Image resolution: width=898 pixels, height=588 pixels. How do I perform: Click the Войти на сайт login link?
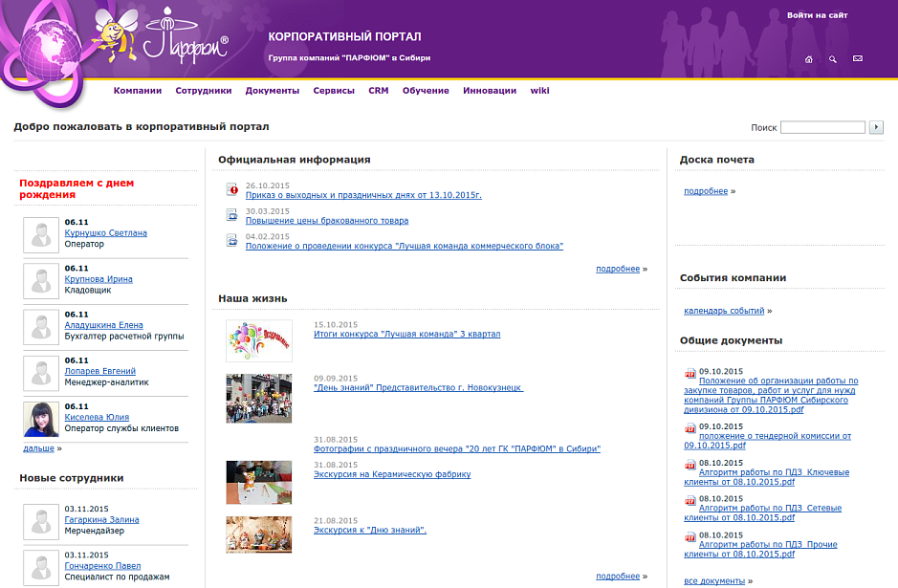tap(818, 15)
